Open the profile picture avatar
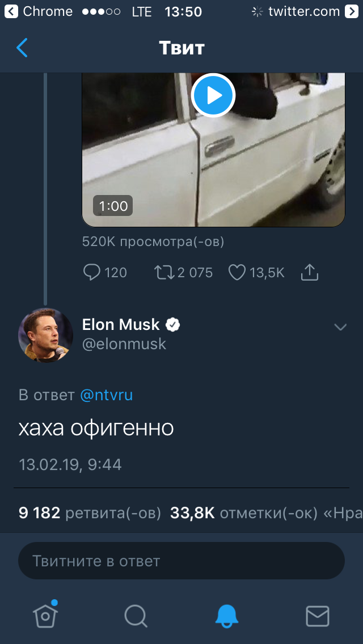Viewport: 363px width, 644px height. coord(46,335)
